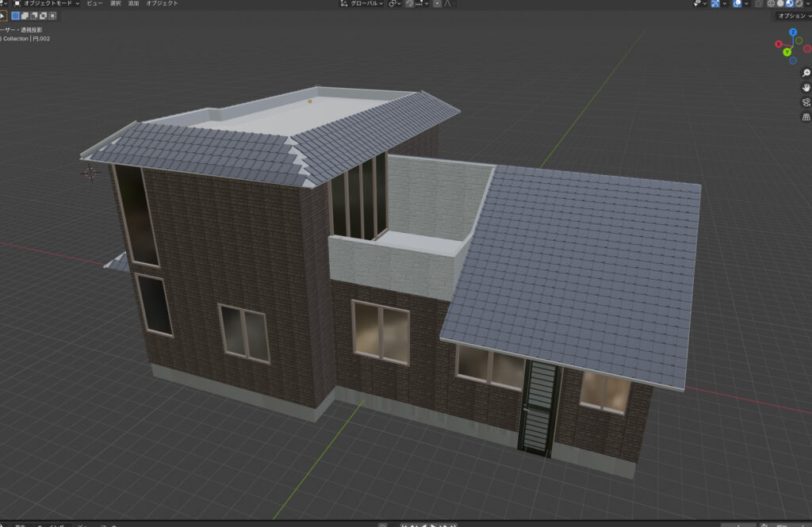Open the ビュー menu

tap(94, 3)
